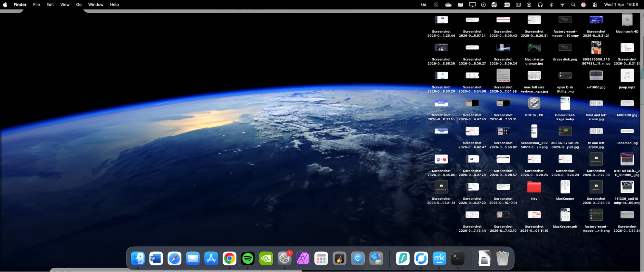This screenshot has height=272, width=644.
Task: Open MacKeeper mk icon in Dock
Action: pyautogui.click(x=439, y=258)
